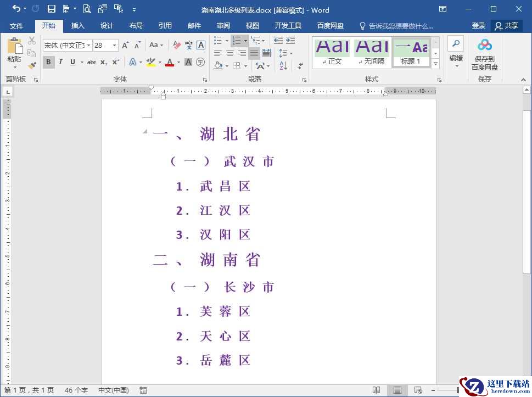Click the Undo arrow in quick access toolbar

coord(16,9)
